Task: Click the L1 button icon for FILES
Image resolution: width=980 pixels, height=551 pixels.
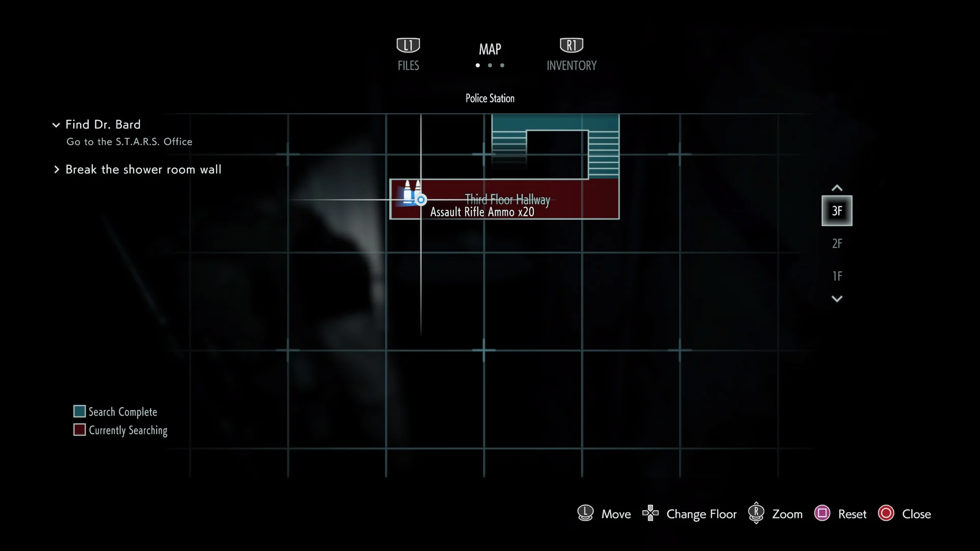Action: tap(407, 45)
